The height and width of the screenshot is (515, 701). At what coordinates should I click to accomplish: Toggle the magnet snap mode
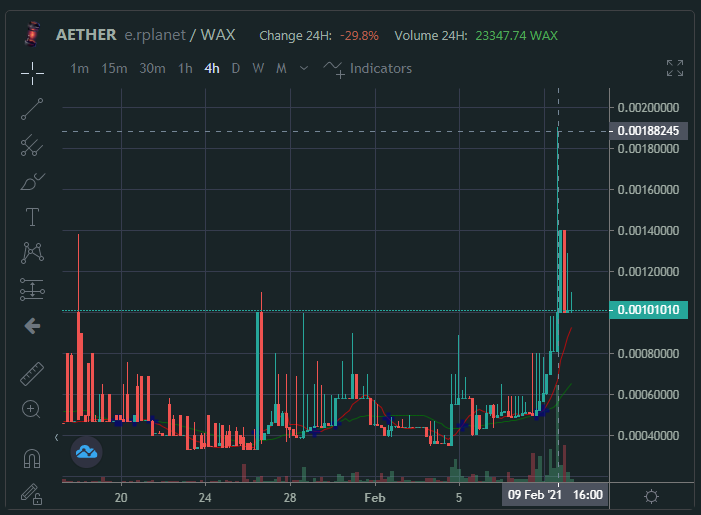point(32,459)
